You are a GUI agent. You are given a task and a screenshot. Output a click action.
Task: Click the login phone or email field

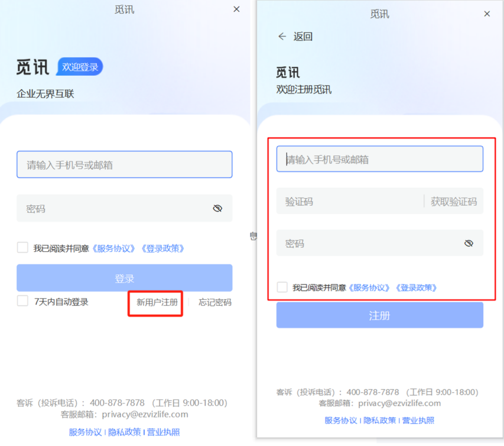(125, 165)
